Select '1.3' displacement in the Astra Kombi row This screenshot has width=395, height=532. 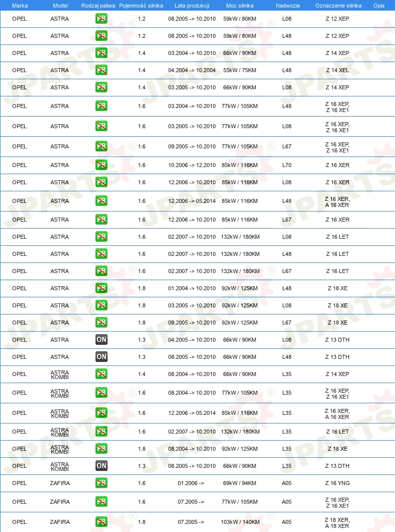tap(141, 466)
